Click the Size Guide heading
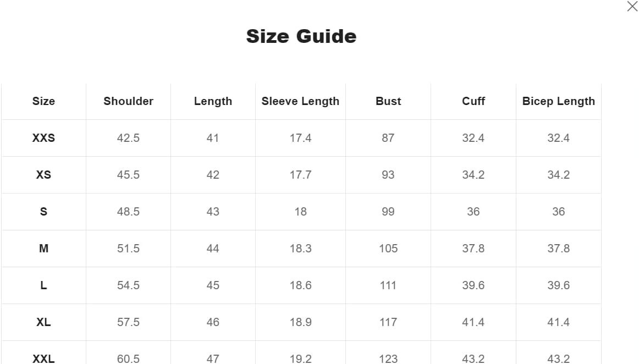Screen dimensions: 639x364 (301, 36)
